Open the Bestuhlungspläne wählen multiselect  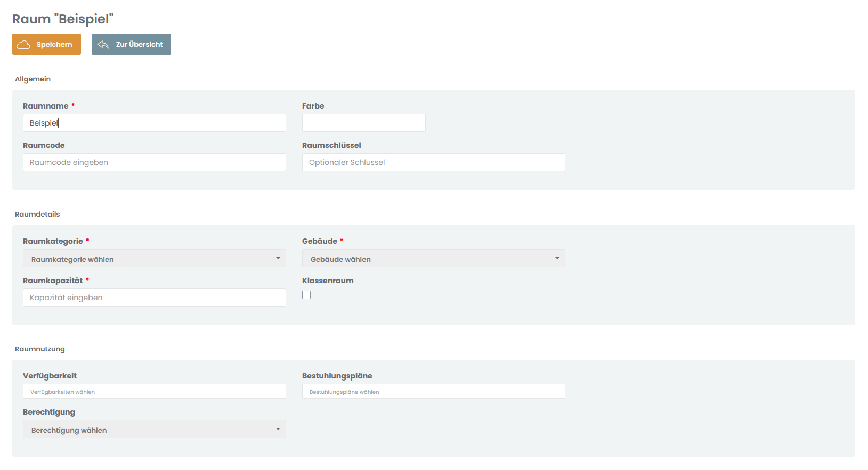pyautogui.click(x=434, y=391)
